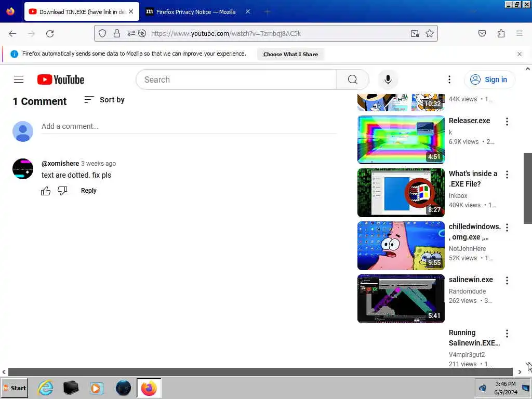
Task: Click the scroll right arrow on horizontal scrollbar
Action: [520, 372]
